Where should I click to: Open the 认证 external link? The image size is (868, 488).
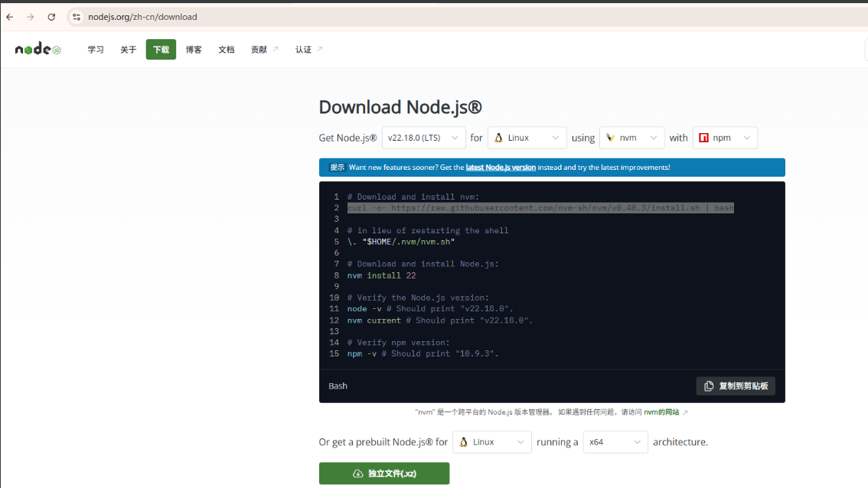tap(308, 50)
